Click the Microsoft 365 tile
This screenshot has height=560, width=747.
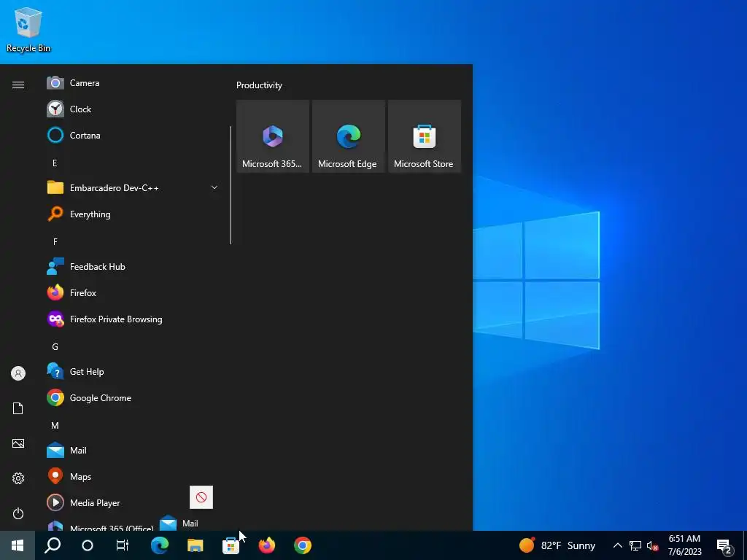point(273,136)
